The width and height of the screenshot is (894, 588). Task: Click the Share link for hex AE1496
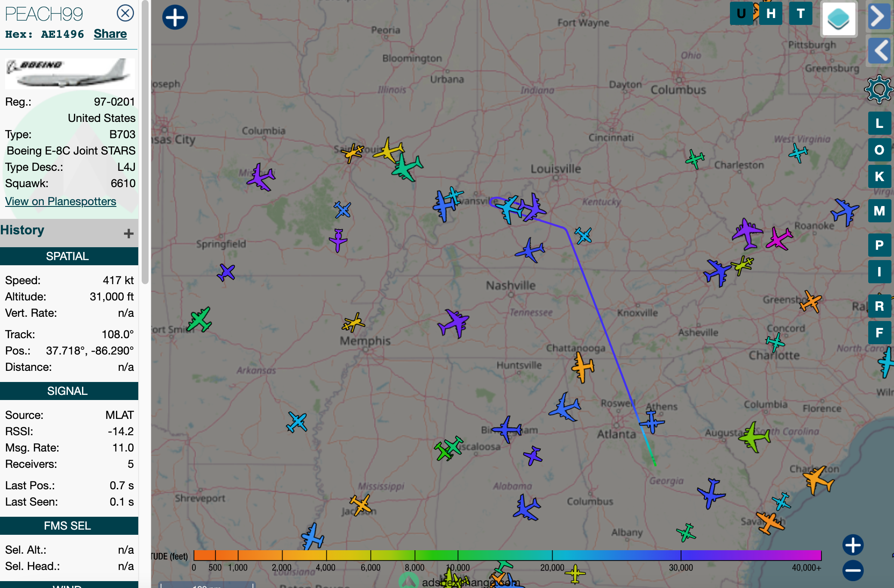coord(110,34)
